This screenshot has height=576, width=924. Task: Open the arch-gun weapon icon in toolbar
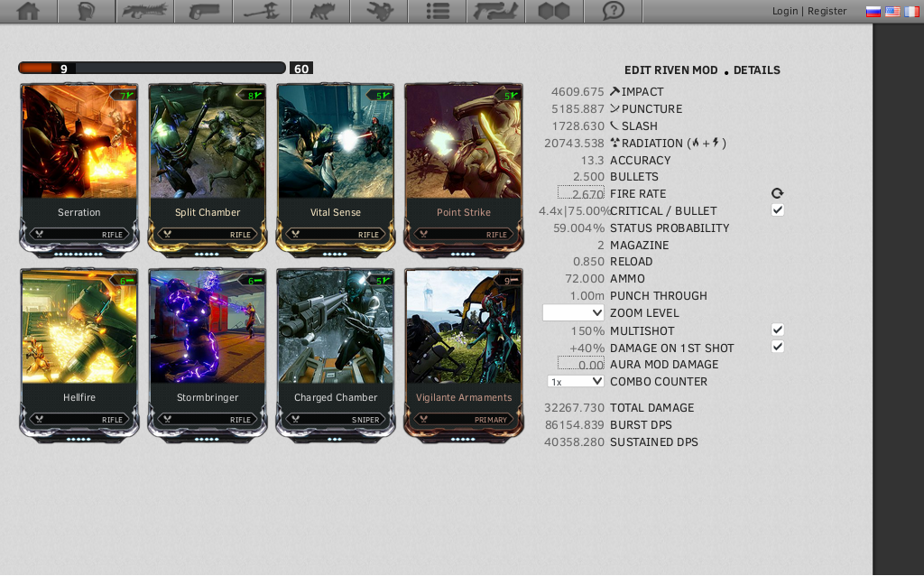496,11
